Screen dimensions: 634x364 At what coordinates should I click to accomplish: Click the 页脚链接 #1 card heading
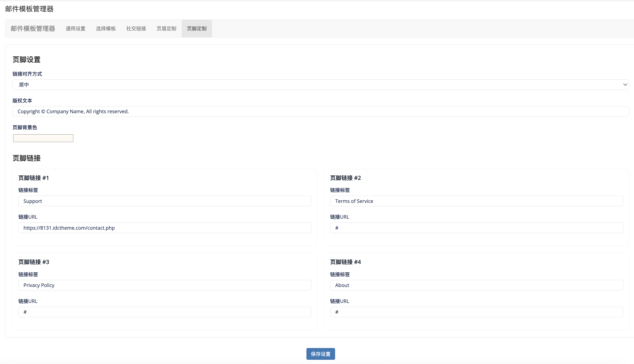click(x=34, y=178)
